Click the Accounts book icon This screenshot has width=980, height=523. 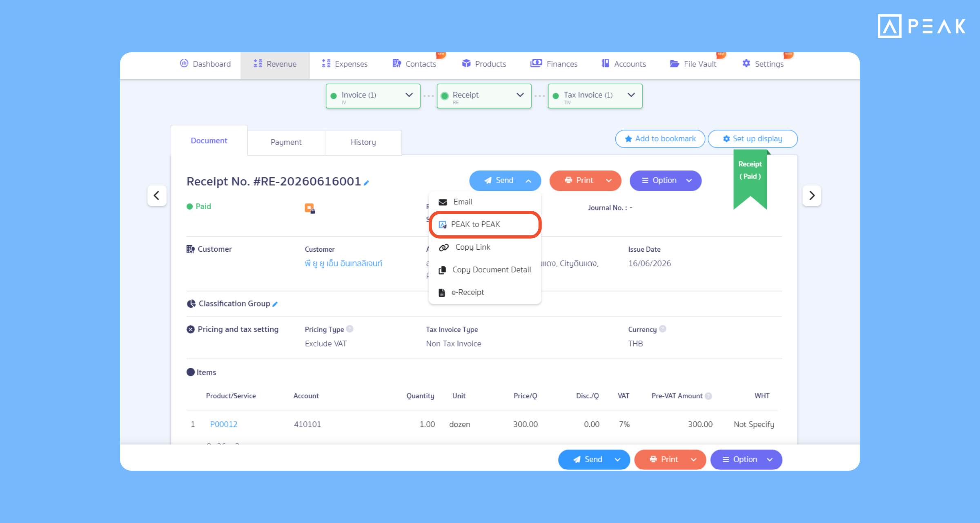(x=605, y=63)
